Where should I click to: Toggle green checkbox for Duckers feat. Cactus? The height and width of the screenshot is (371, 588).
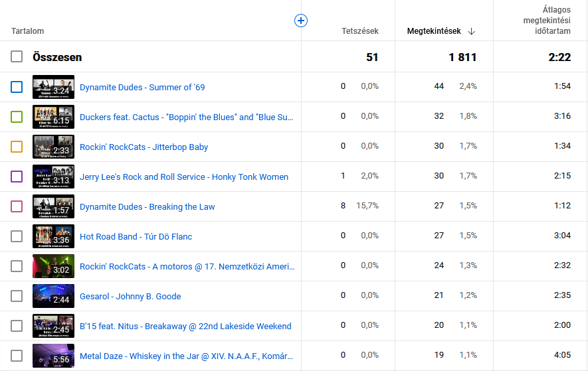coord(17,117)
